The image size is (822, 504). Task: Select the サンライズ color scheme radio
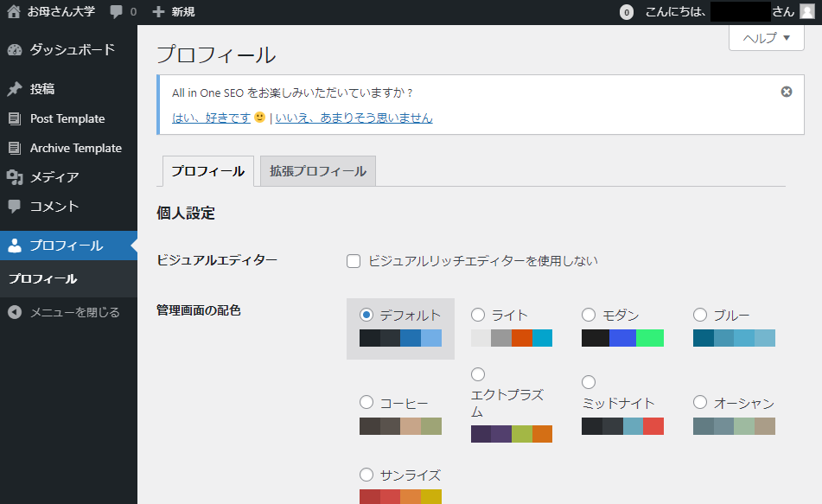coord(366,475)
